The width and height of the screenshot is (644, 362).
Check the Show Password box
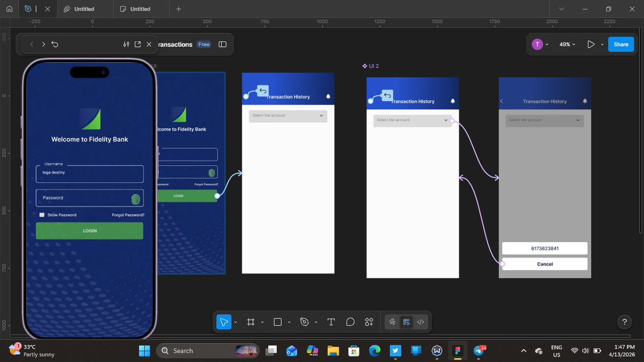[42, 215]
